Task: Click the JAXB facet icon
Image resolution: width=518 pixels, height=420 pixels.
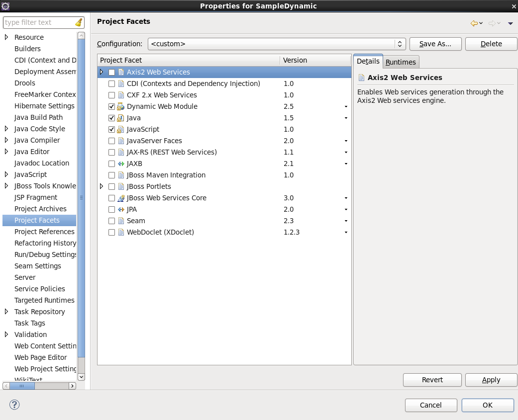Action: [120, 164]
